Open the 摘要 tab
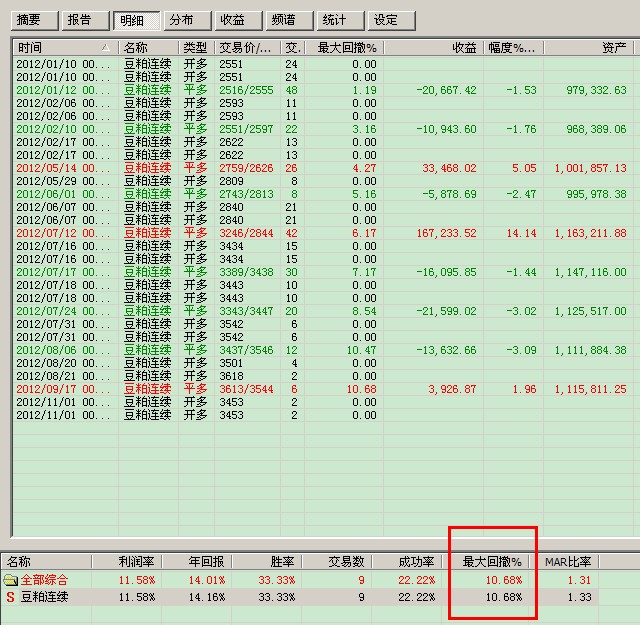Viewport: 640px width, 625px height. pyautogui.click(x=35, y=20)
